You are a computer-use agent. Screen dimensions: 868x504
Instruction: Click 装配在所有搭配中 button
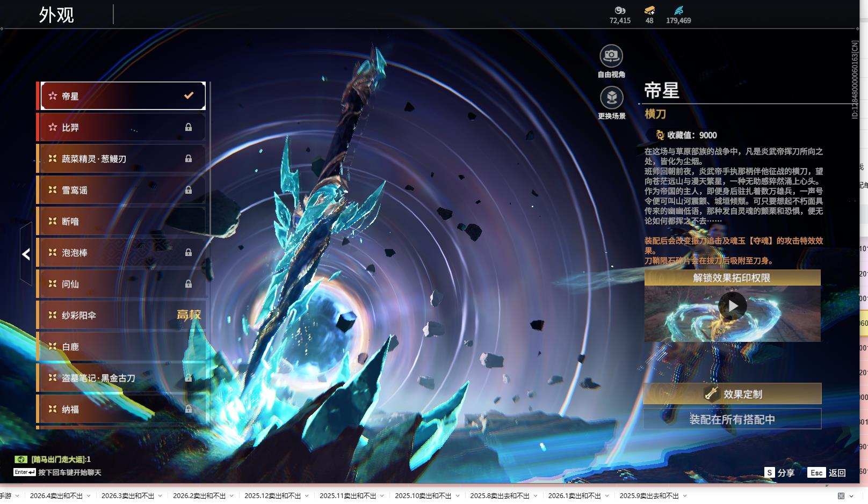pos(733,419)
